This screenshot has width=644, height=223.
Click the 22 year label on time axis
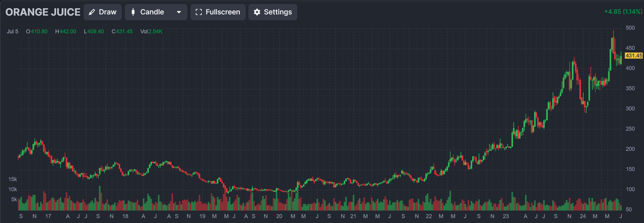[429, 216]
